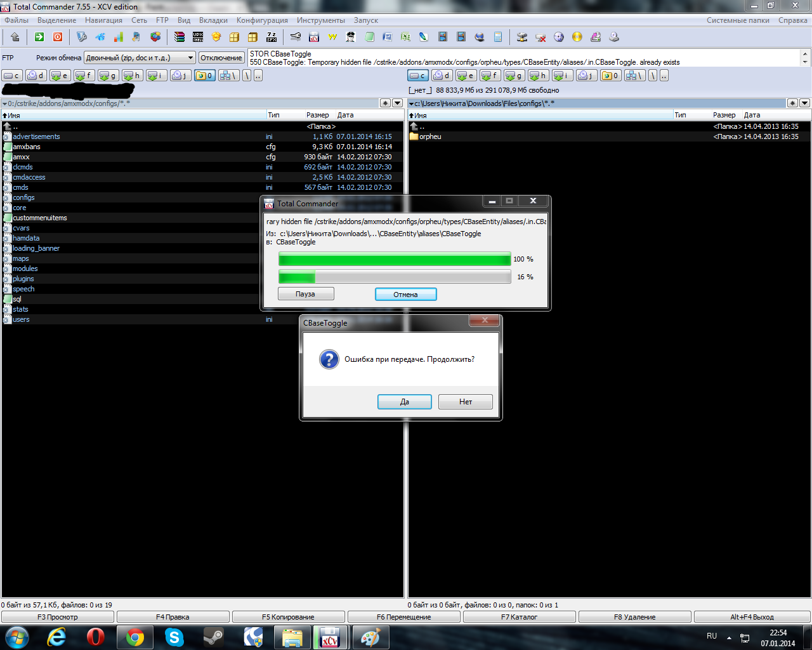
Task: Click the red power toolbar icon
Action: pyautogui.click(x=58, y=37)
